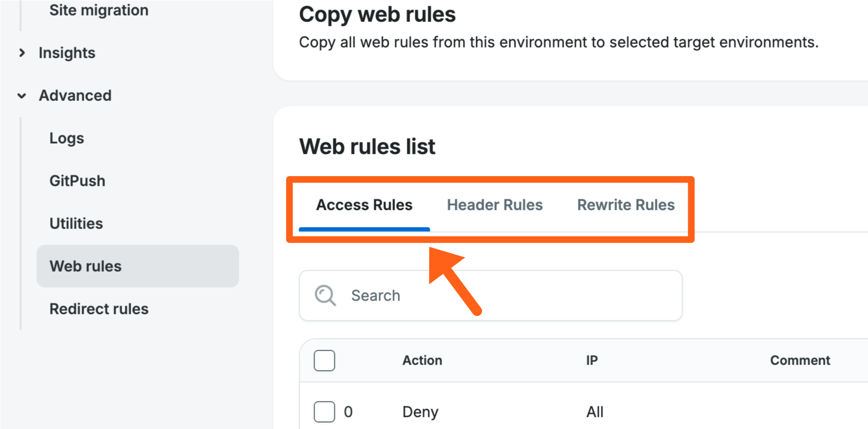Select Web rules in the sidebar
Viewport: 868px width, 429px height.
point(85,266)
